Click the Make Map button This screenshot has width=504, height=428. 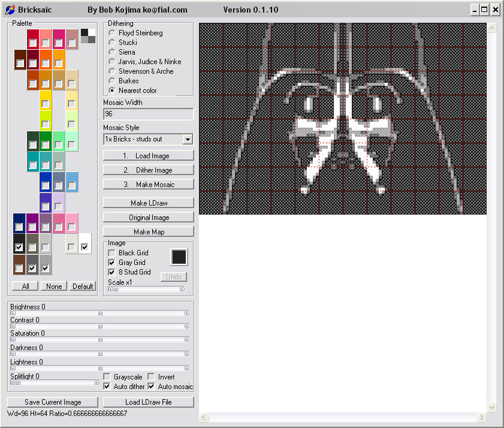149,232
